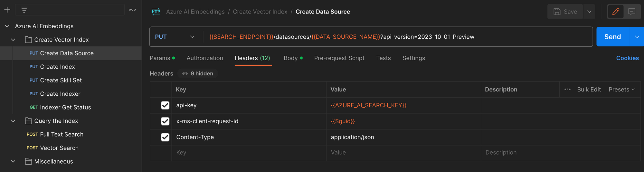
Task: Toggle the Content-Type header checkbox
Action: click(165, 137)
